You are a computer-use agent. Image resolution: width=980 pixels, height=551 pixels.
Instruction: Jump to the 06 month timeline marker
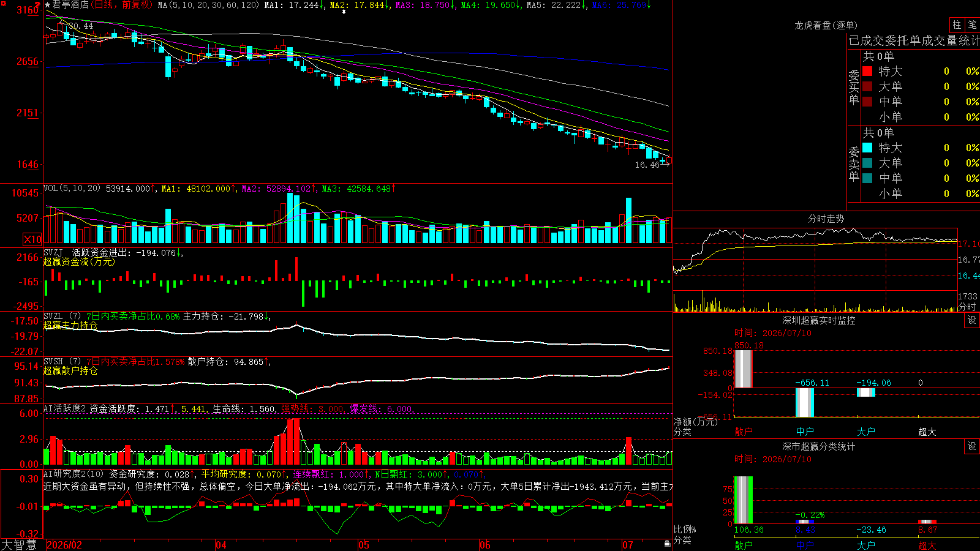coord(485,545)
